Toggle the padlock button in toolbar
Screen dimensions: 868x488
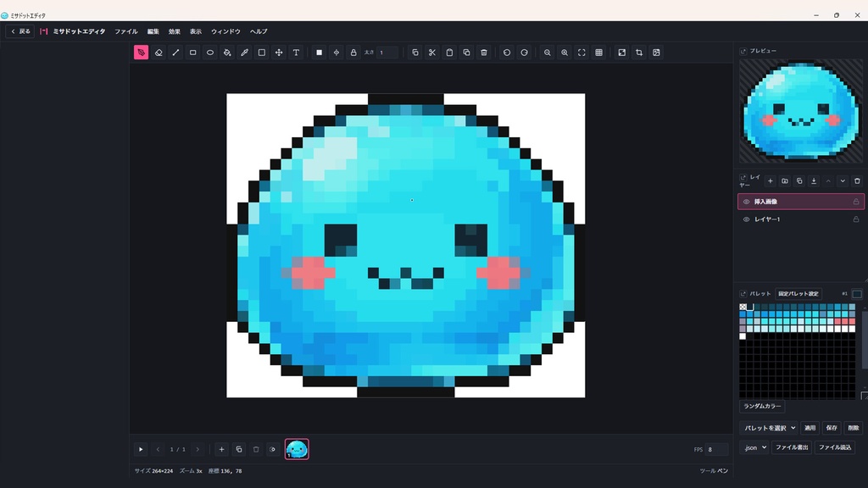click(353, 53)
